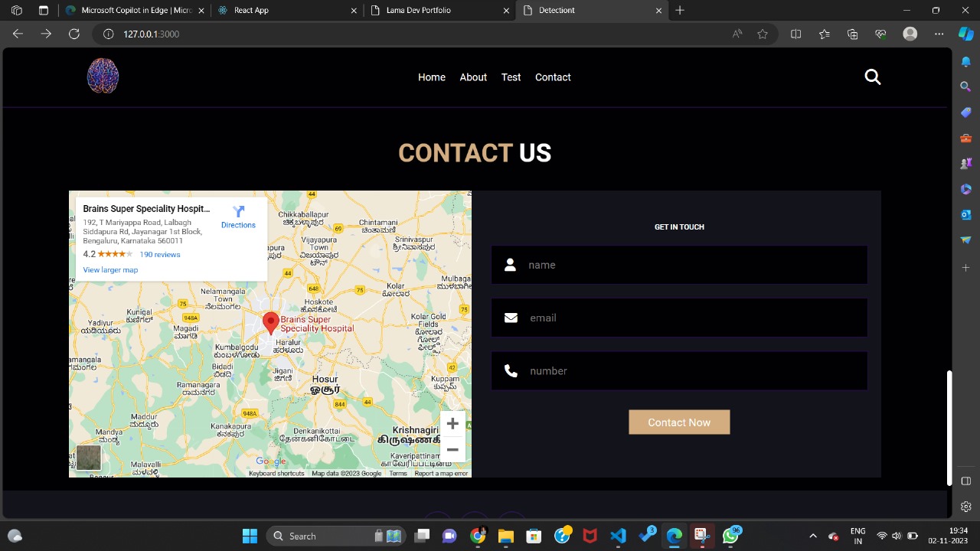Image resolution: width=980 pixels, height=551 pixels.
Task: Open the Favorites list icon
Action: (824, 34)
